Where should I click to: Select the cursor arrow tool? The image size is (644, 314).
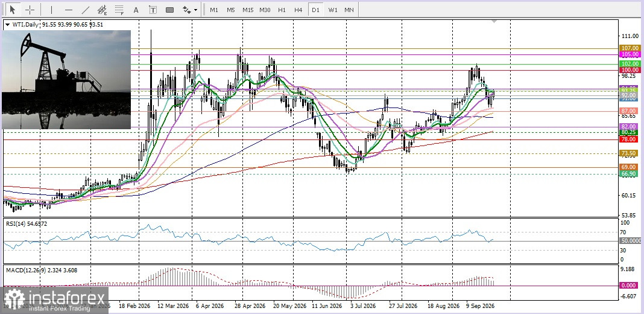click(13, 10)
